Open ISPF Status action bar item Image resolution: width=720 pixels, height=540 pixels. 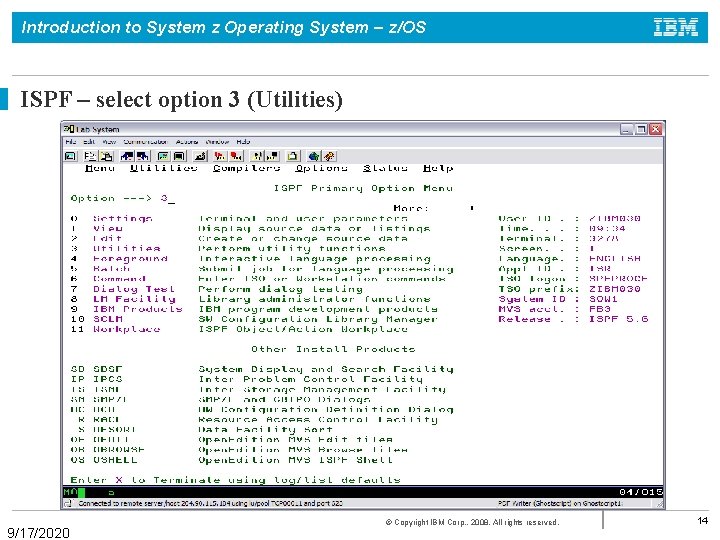[x=385, y=169]
